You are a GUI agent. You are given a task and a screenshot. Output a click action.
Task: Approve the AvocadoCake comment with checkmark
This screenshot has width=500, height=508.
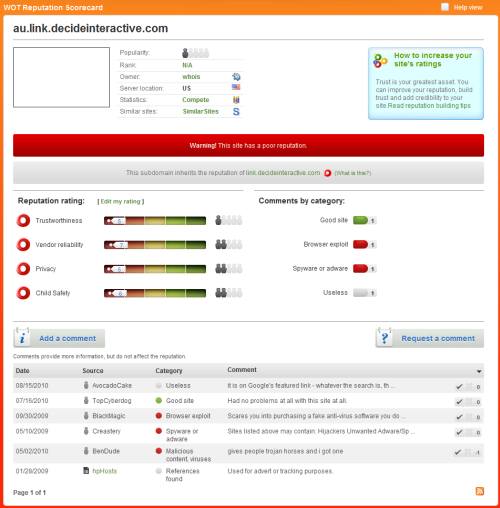point(459,387)
